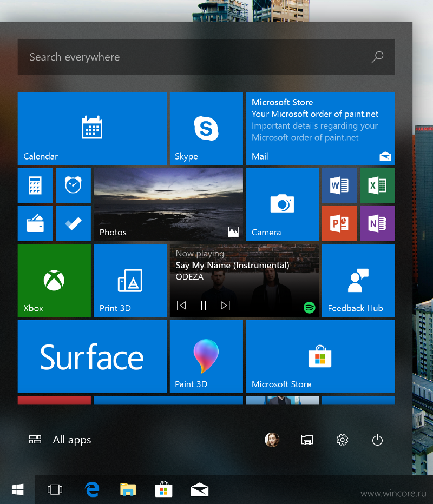The image size is (433, 504).
Task: Open the Surface tile
Action: click(92, 356)
